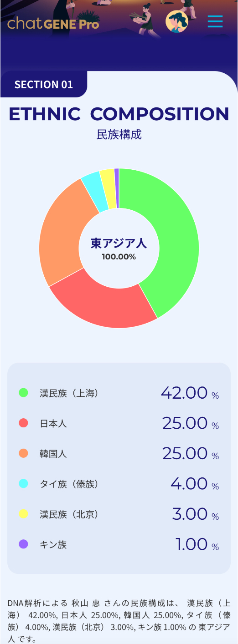Click the yellow pie chart slice
Viewport: 238px width, 644px height.
(109, 187)
